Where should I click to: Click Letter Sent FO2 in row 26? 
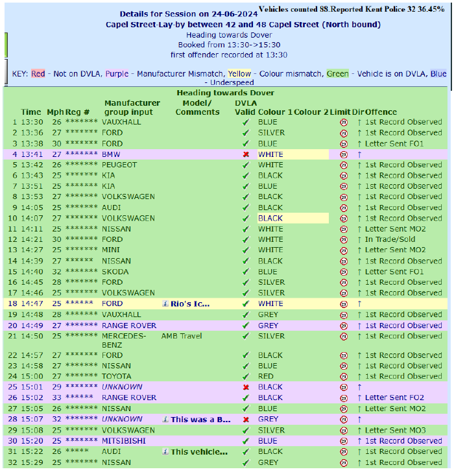point(394,398)
